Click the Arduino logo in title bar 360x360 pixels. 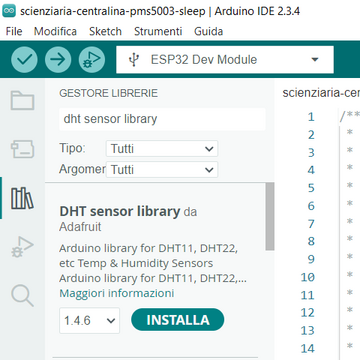tap(9, 11)
